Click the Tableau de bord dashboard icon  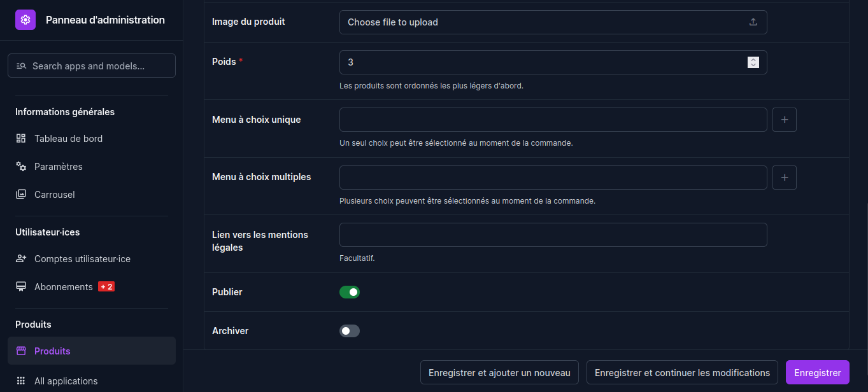click(21, 139)
